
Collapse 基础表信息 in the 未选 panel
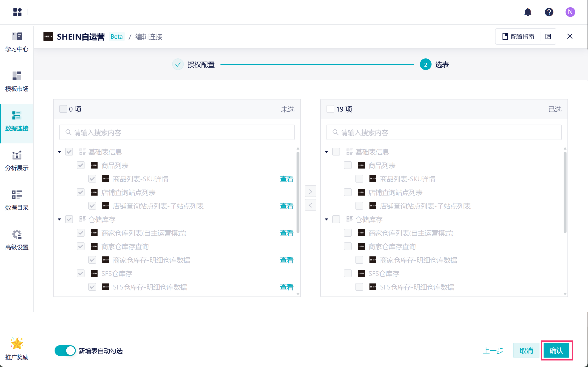pyautogui.click(x=59, y=152)
